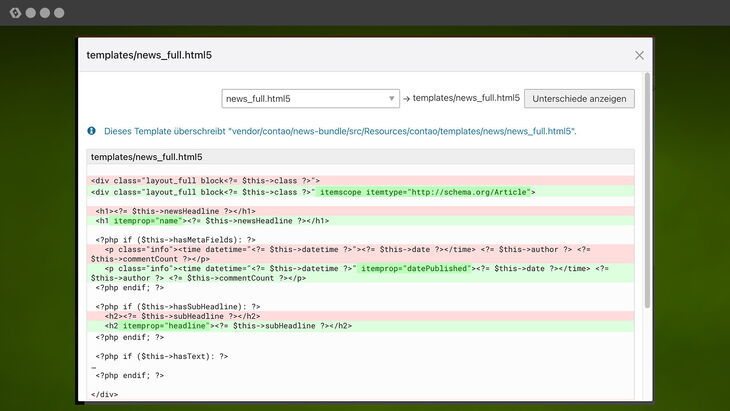Click the Unterschiede anzeigen button

point(579,98)
